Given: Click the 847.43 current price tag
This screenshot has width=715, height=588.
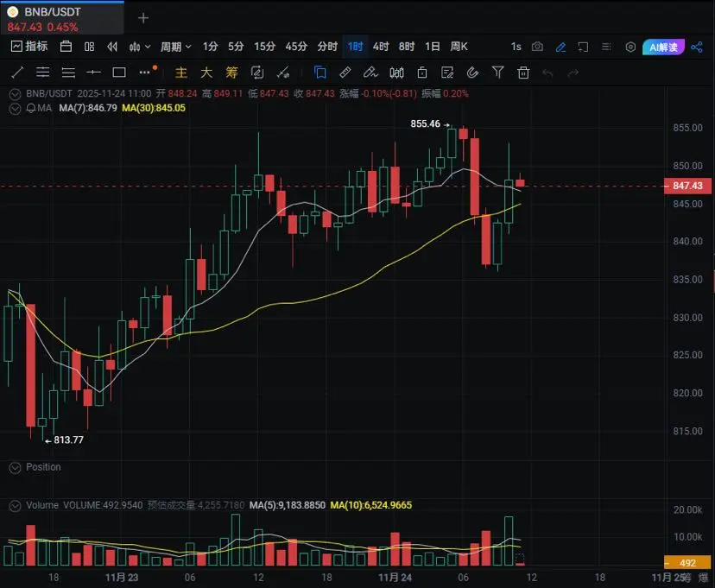Looking at the screenshot, I should (x=687, y=186).
